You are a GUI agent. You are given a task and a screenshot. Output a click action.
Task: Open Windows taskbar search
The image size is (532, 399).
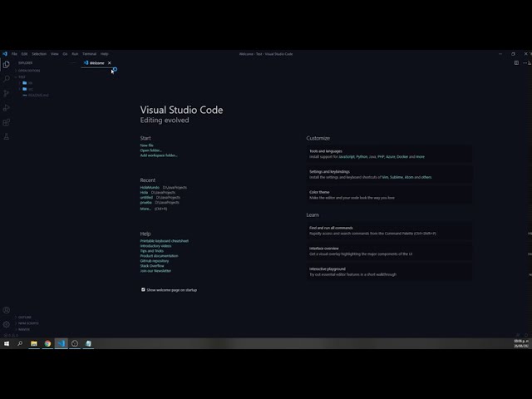tap(20, 343)
